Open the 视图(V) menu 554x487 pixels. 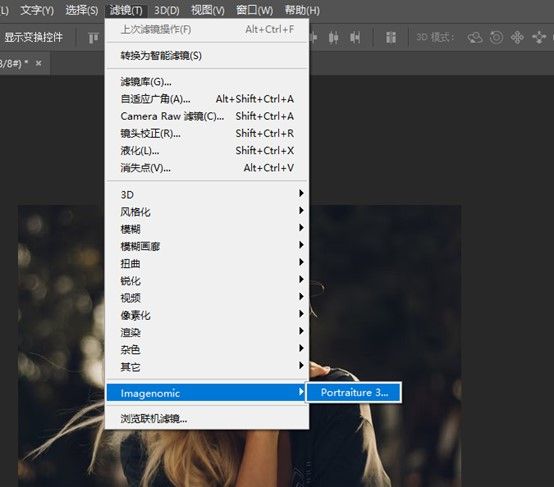pyautogui.click(x=208, y=10)
